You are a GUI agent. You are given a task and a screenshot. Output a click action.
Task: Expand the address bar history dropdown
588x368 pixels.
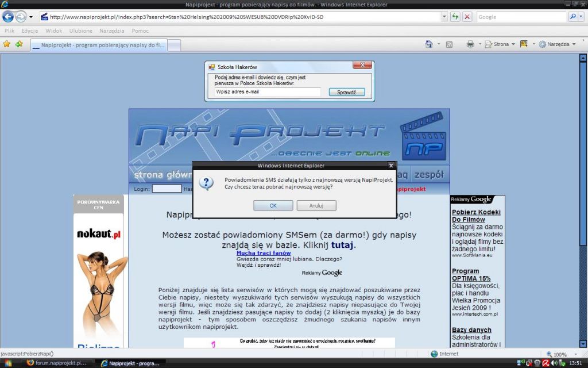click(444, 17)
